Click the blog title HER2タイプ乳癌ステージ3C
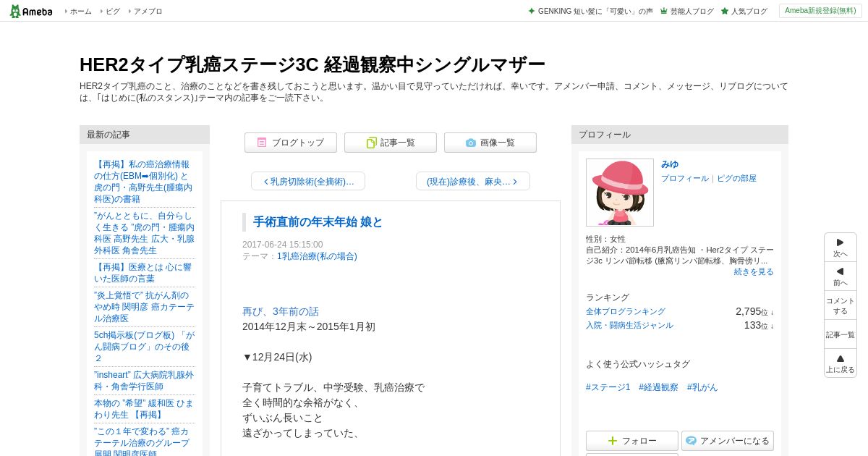The image size is (868, 456). click(312, 64)
